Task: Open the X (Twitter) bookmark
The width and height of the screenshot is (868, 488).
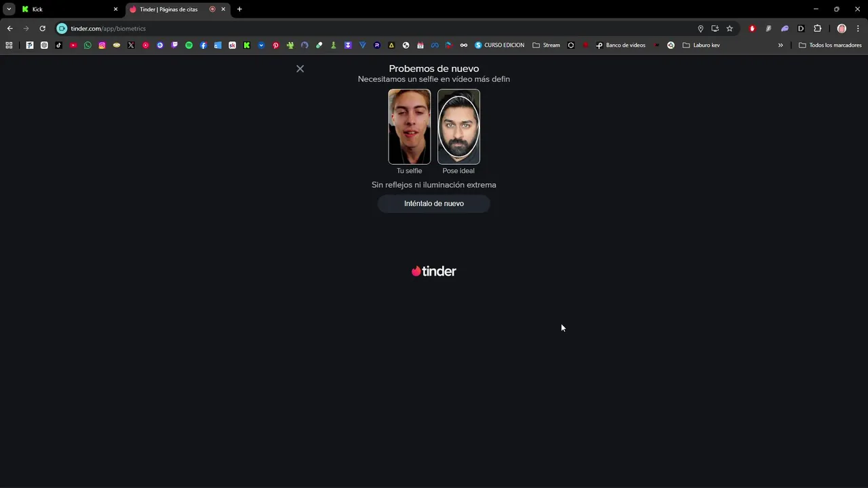Action: point(131,45)
